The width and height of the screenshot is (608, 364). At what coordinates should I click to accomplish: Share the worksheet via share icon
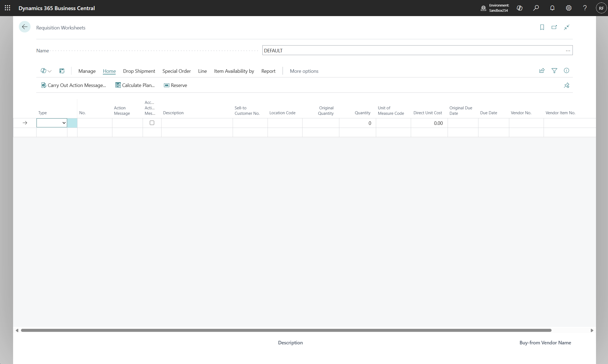[542, 71]
